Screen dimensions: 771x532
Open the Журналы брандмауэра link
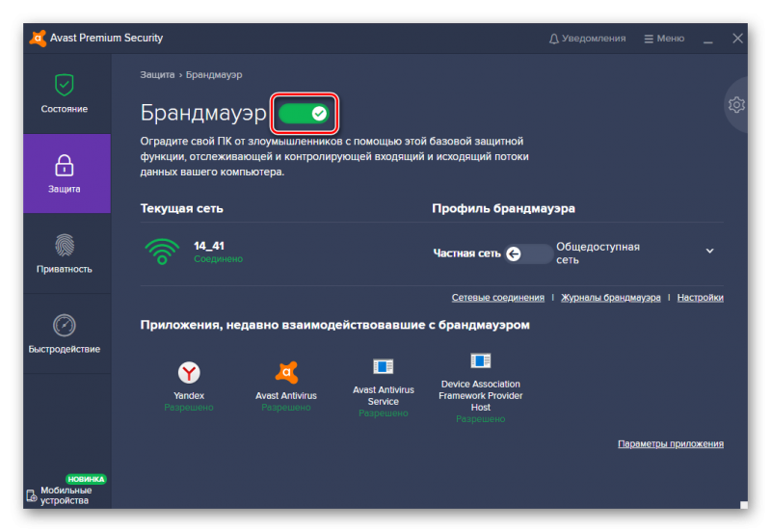coord(611,298)
